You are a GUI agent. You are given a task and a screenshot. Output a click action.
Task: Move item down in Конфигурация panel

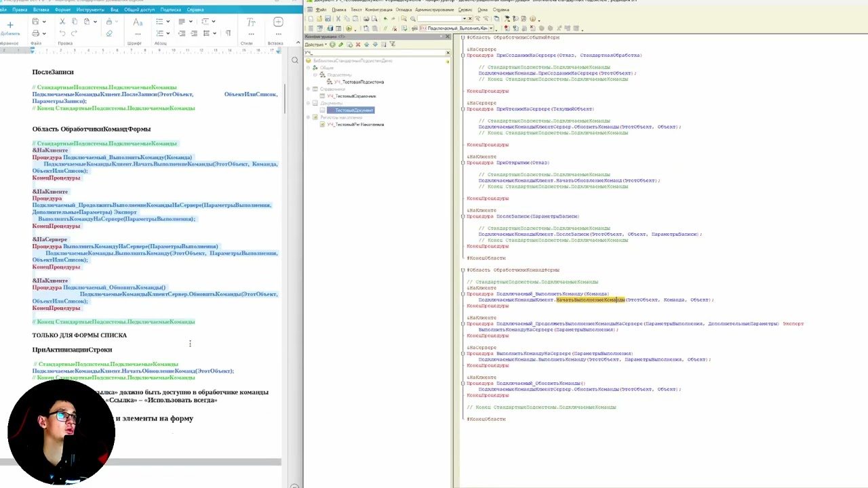pyautogui.click(x=375, y=44)
